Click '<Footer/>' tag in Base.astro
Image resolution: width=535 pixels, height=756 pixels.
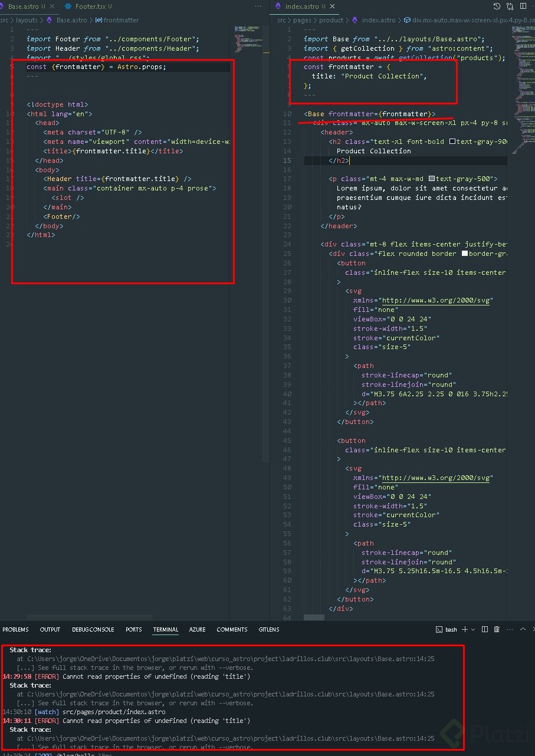tap(61, 216)
